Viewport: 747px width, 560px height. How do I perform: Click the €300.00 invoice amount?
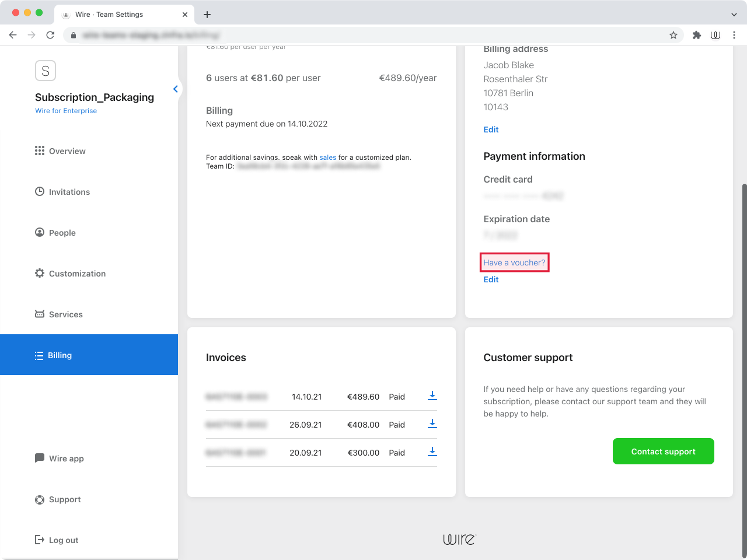pos(363,453)
